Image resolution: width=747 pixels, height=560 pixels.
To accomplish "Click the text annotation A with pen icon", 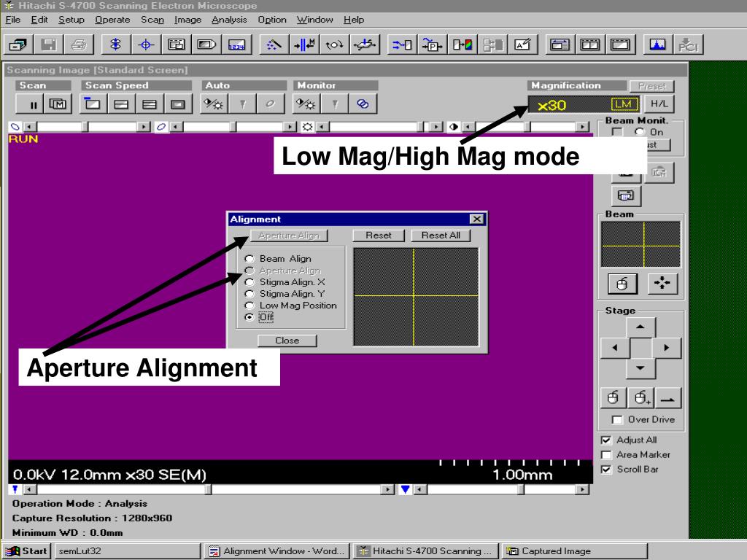I will tap(523, 44).
